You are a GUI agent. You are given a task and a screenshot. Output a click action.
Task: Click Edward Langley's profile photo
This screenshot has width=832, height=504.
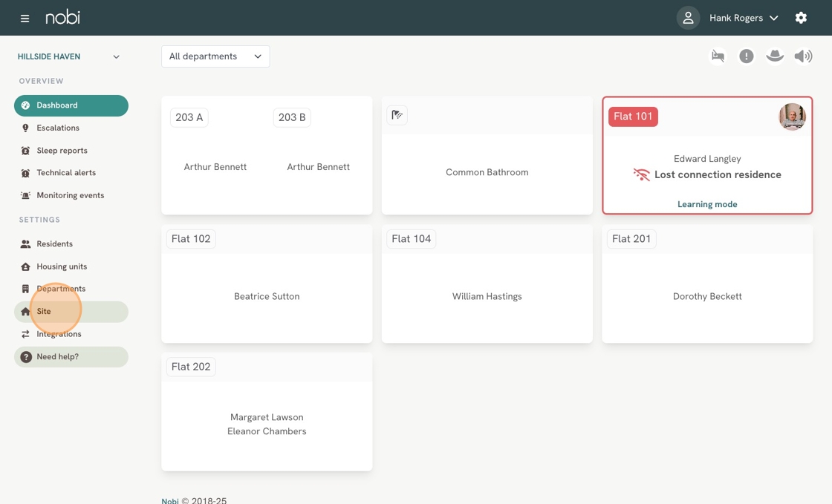(x=792, y=117)
